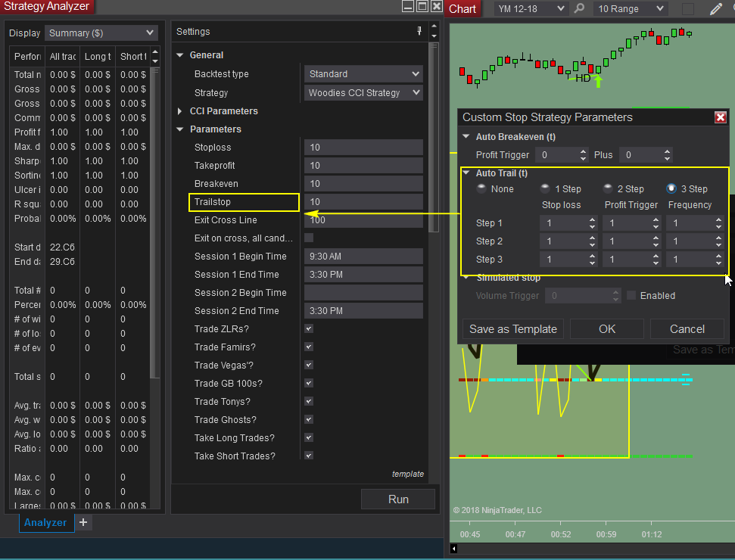Click the Breakeven value field
The height and width of the screenshot is (560, 735).
pos(363,184)
